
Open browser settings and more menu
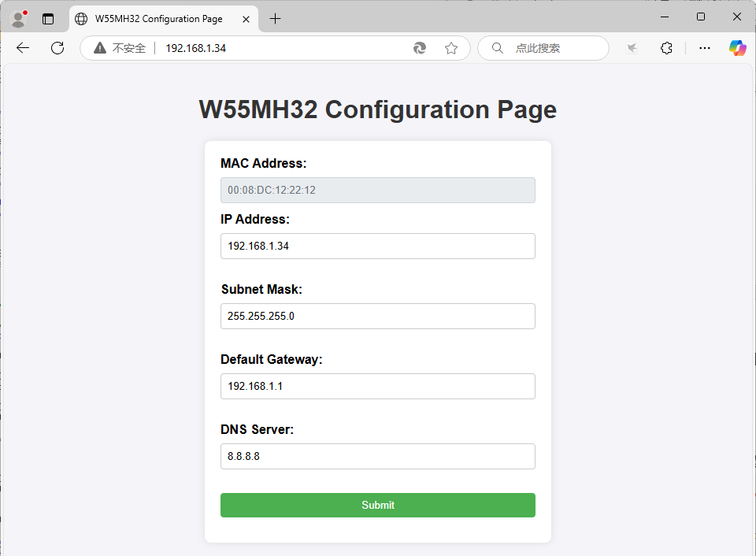tap(705, 48)
